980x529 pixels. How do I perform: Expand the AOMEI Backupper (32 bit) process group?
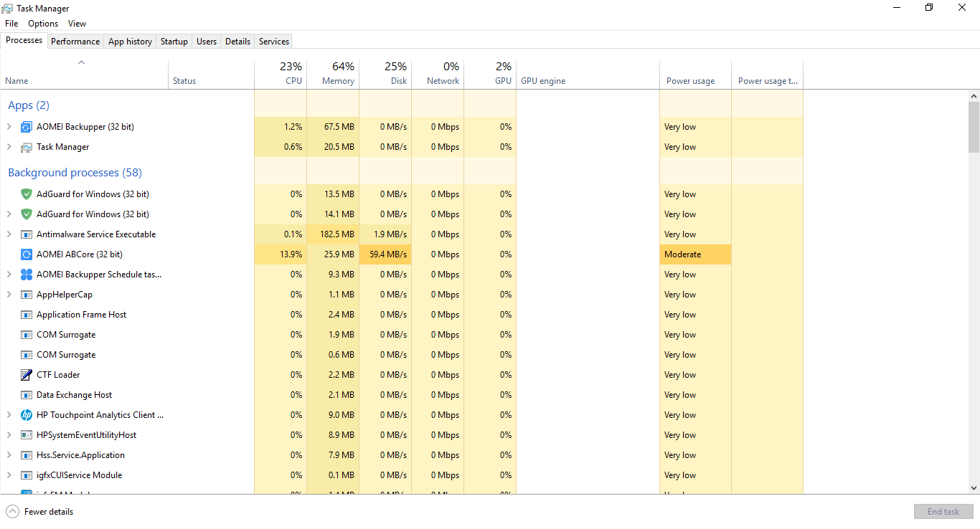(9, 127)
